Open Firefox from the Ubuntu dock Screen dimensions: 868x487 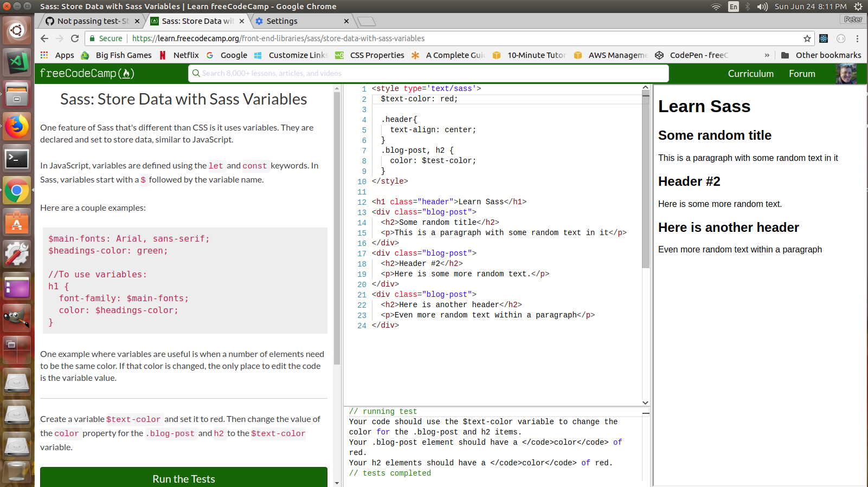tap(17, 127)
